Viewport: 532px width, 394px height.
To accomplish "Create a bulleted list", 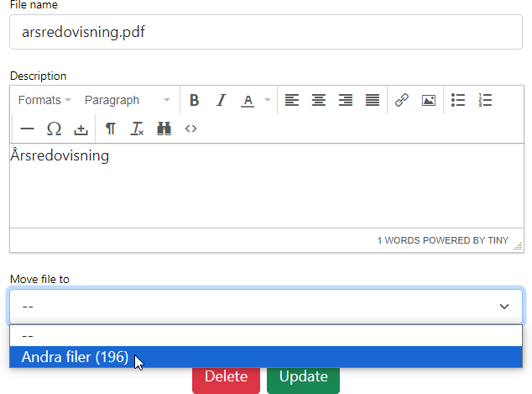I will tap(458, 100).
